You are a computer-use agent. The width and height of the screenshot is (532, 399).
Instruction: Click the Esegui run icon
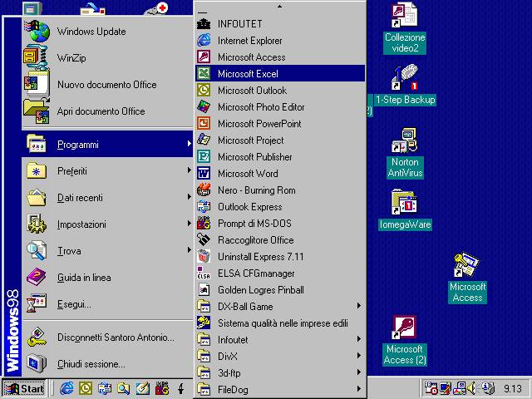tap(36, 303)
